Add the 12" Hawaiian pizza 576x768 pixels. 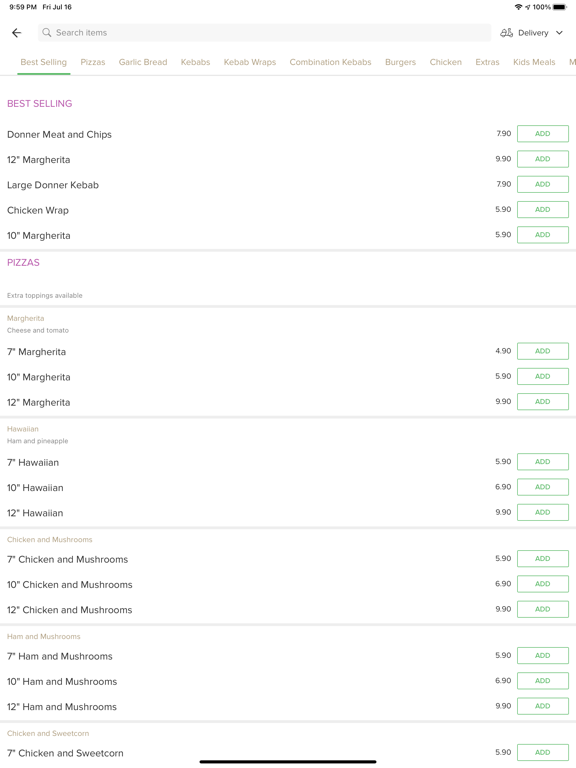(x=543, y=512)
